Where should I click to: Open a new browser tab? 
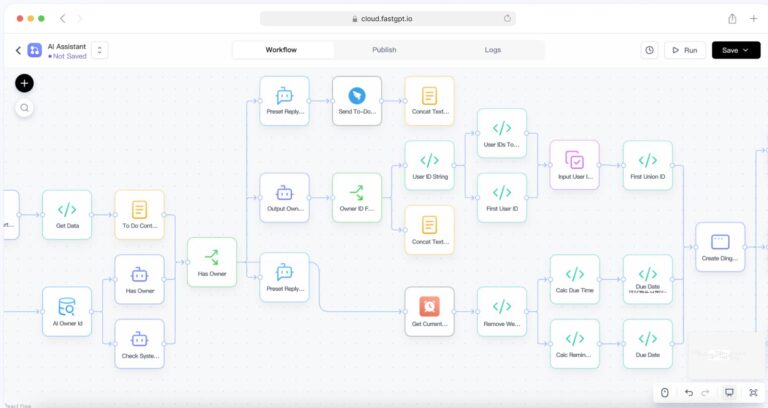click(753, 19)
